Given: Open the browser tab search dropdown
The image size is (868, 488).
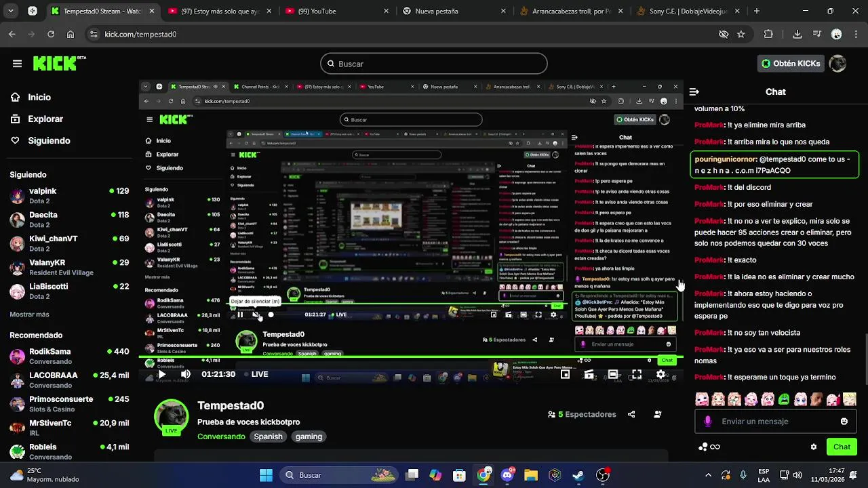Looking at the screenshot, I should (x=12, y=11).
